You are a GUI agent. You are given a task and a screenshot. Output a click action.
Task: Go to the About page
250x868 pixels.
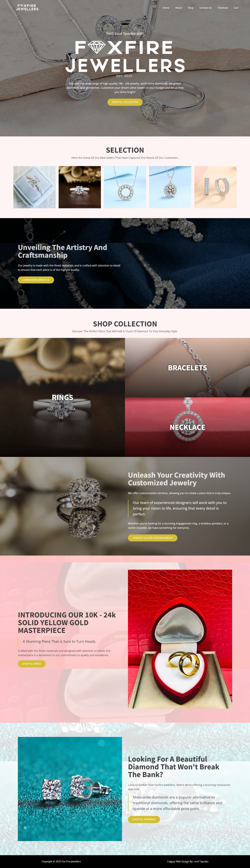point(179,8)
